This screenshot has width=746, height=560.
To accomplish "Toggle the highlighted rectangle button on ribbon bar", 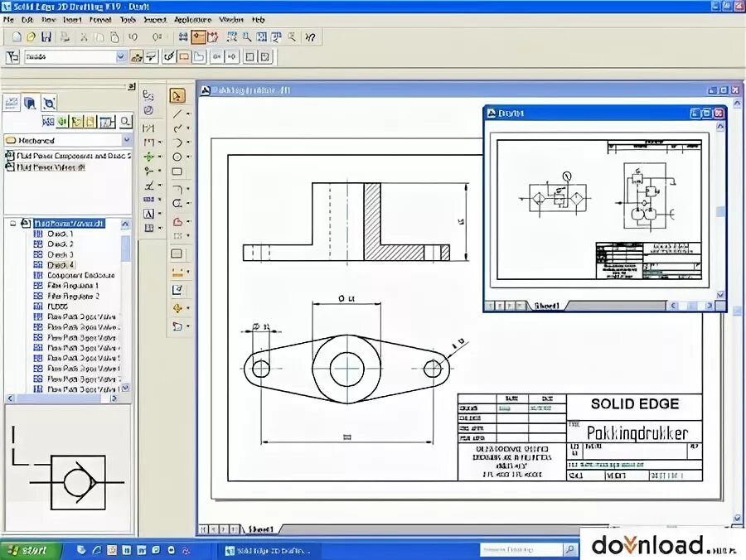I will pyautogui.click(x=184, y=56).
